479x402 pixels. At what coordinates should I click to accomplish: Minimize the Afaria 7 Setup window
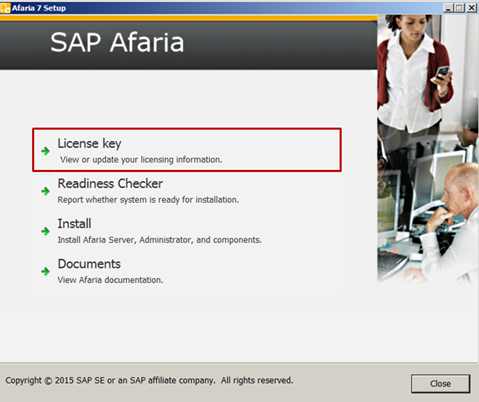click(x=448, y=8)
